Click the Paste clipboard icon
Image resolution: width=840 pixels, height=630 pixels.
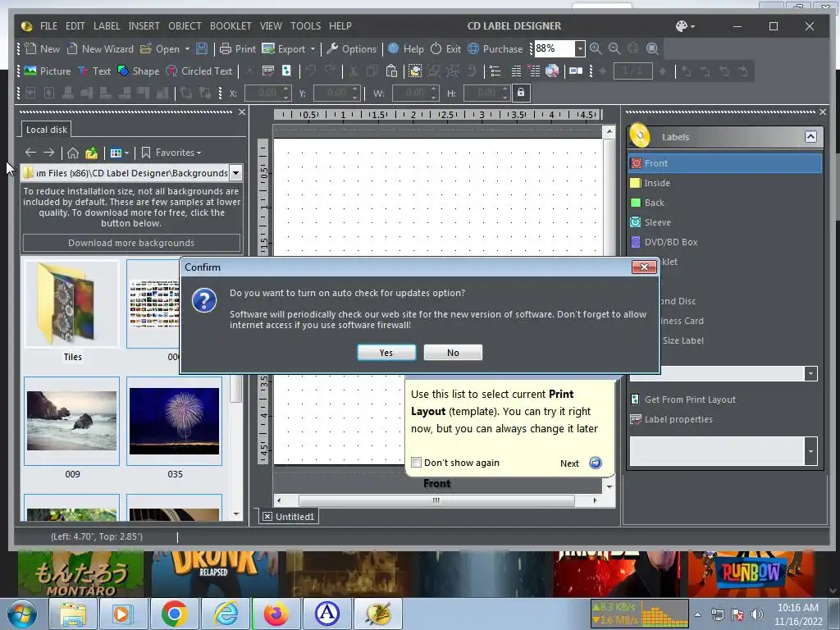coord(391,71)
